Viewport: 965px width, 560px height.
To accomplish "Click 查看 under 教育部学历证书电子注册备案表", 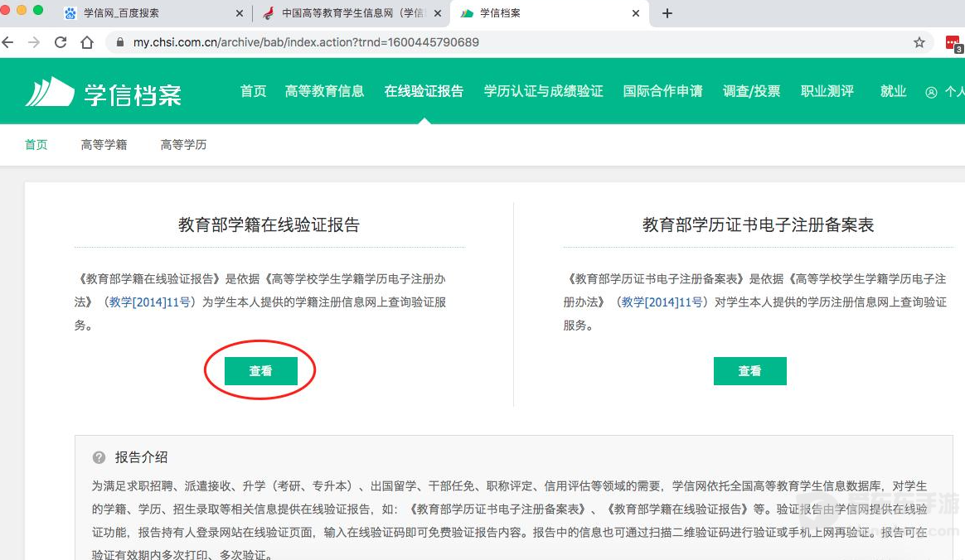I will [749, 370].
